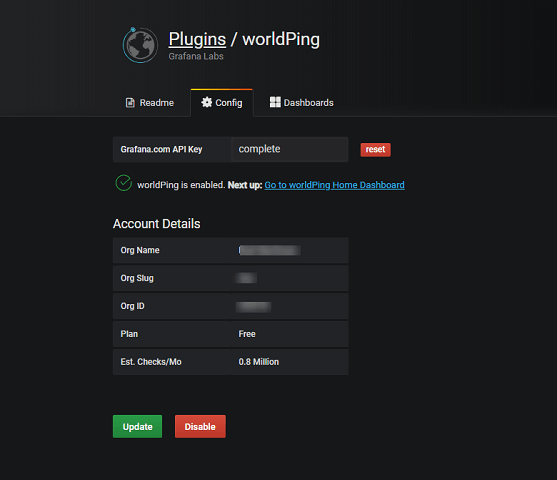Click the worldPing globe logo icon
This screenshot has height=480, width=557.
coord(140,45)
